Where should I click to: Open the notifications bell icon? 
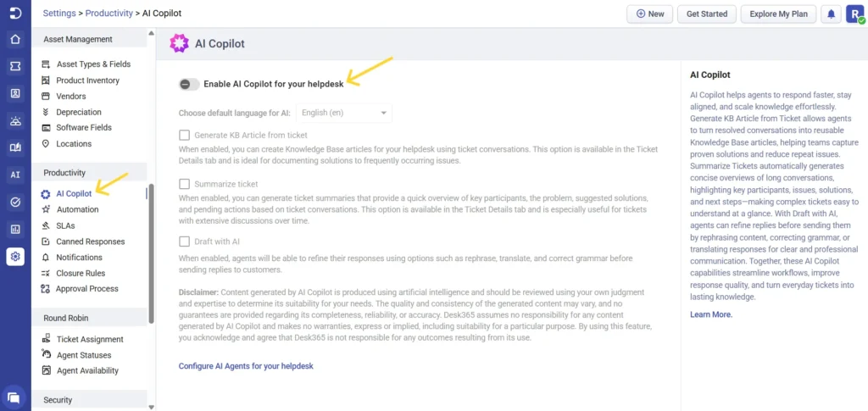pos(831,14)
